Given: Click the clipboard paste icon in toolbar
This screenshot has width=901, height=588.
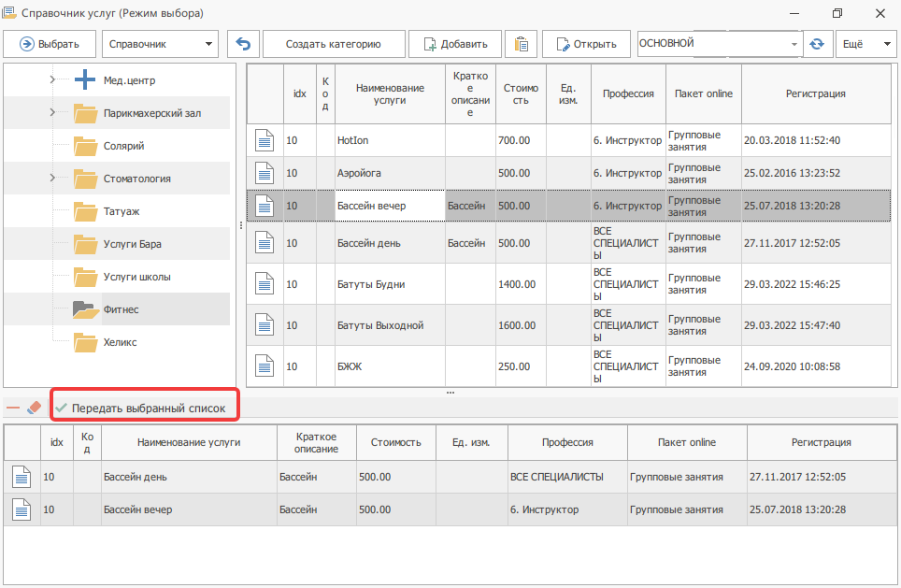Looking at the screenshot, I should pyautogui.click(x=522, y=44).
